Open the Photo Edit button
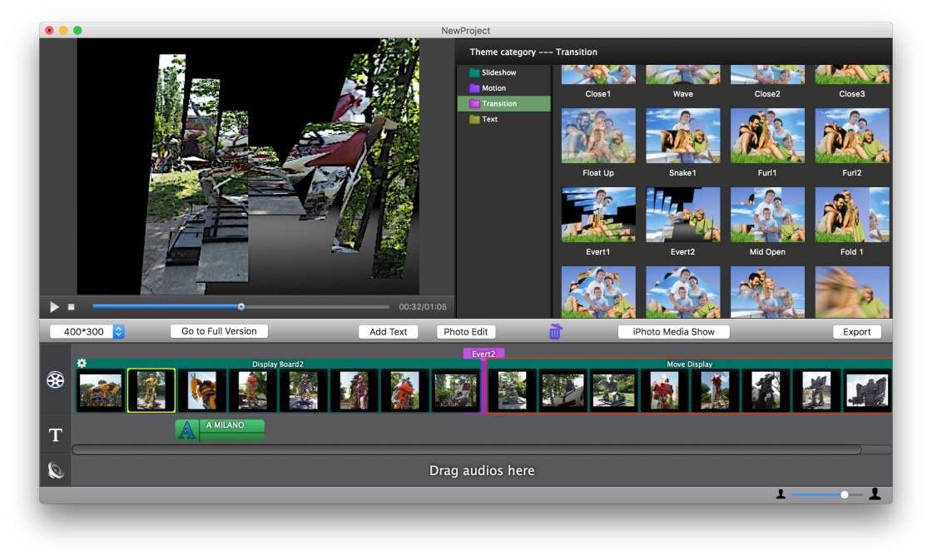The width and height of the screenshot is (932, 560). pos(465,332)
